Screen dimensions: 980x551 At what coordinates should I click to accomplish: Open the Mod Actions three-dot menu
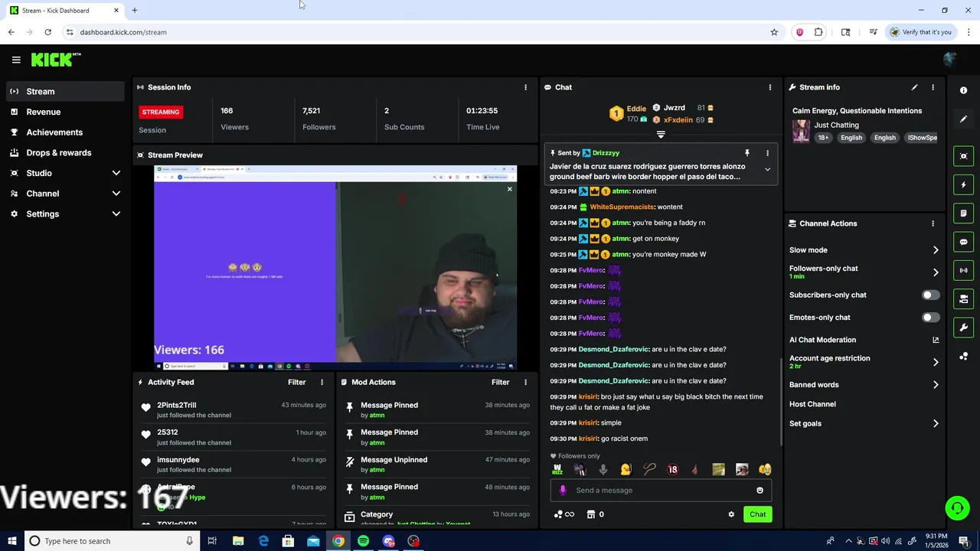[525, 382]
